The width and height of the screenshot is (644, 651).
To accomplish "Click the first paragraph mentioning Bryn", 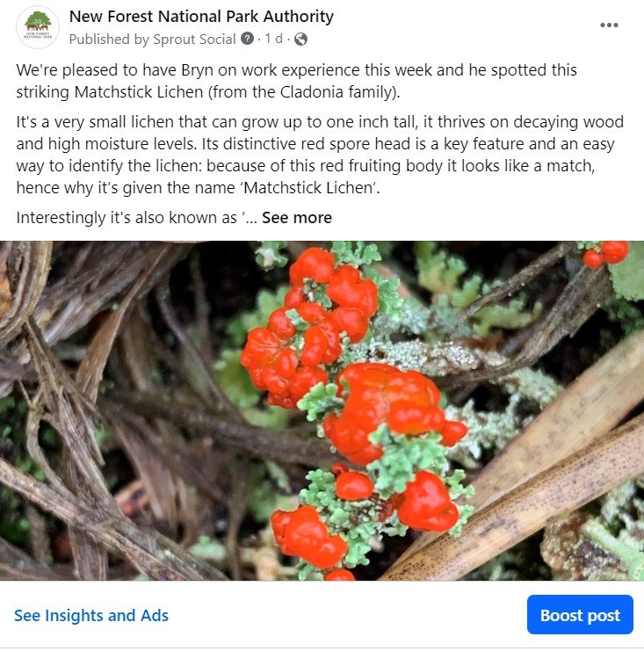I will [x=296, y=79].
